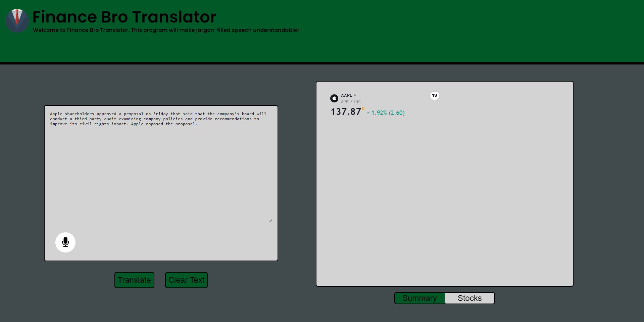Click the Translate button

pyautogui.click(x=134, y=280)
